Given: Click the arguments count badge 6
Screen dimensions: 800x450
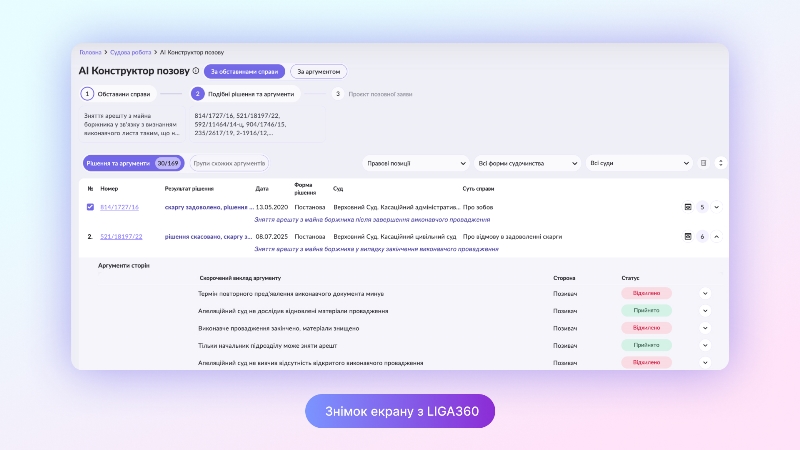Looking at the screenshot, I should click(702, 237).
